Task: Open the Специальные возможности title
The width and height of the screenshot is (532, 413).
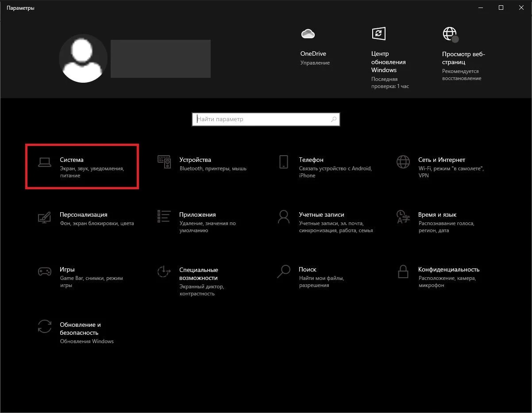Action: click(x=199, y=274)
